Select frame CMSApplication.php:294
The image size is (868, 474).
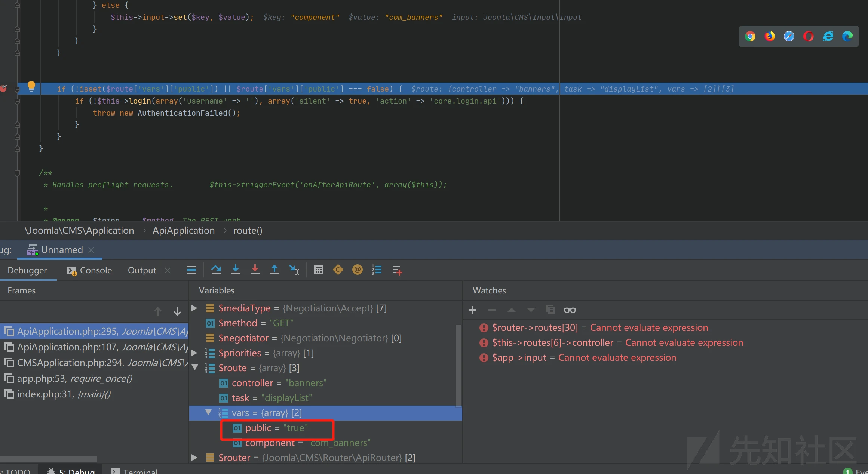(94, 363)
